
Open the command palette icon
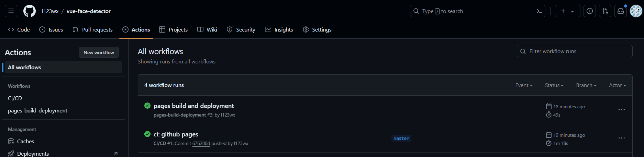(539, 11)
